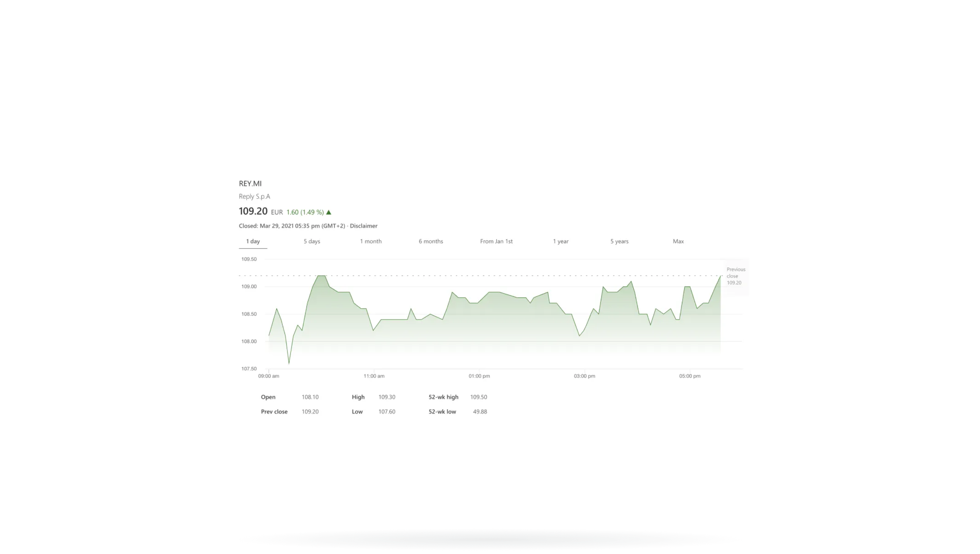This screenshot has height=554, width=980.
Task: Switch to the 1 year chart
Action: (x=560, y=241)
